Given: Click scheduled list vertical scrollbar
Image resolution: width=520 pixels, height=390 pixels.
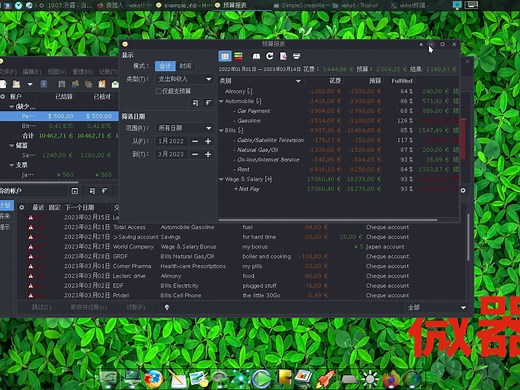Looking at the screenshot, I should pos(468,237).
